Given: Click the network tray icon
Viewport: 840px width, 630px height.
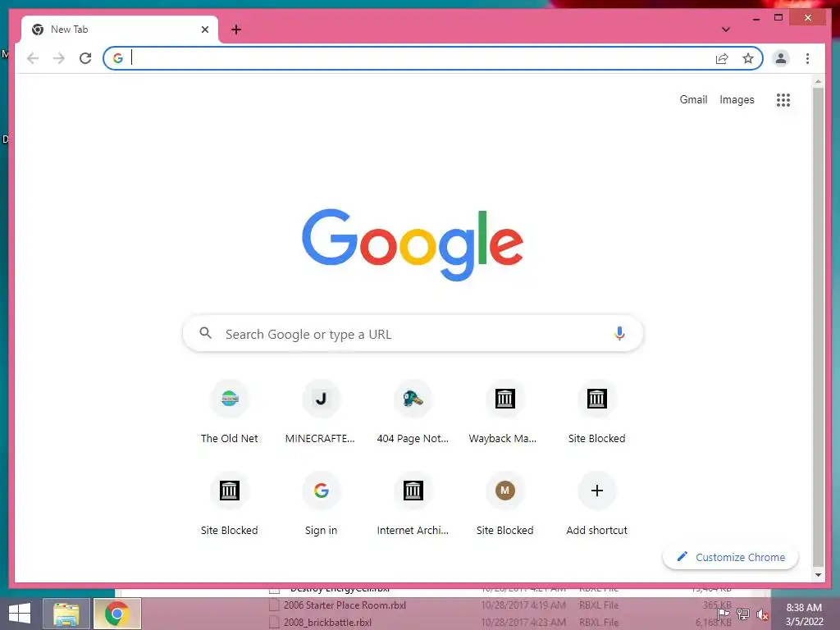Looking at the screenshot, I should [743, 614].
